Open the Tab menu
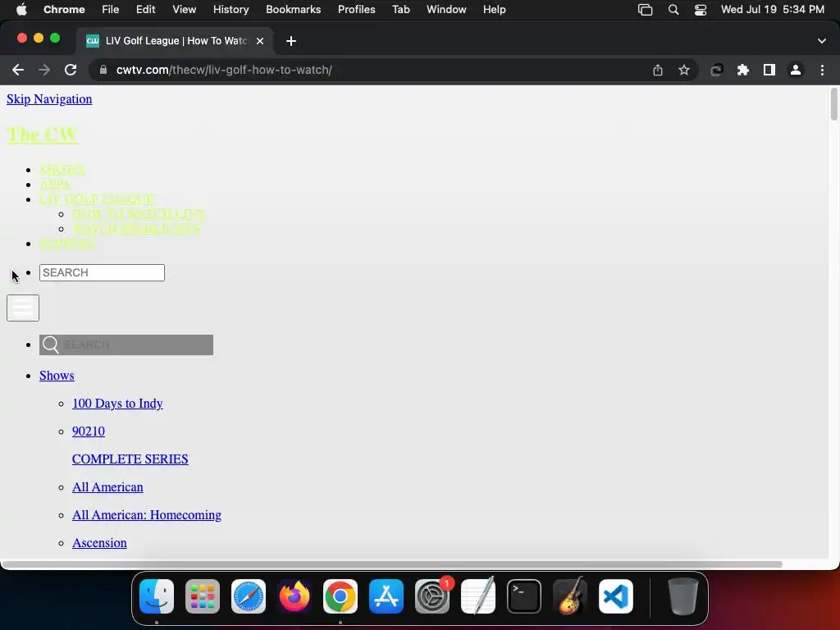Screen dimensions: 840x630 tap(400, 9)
